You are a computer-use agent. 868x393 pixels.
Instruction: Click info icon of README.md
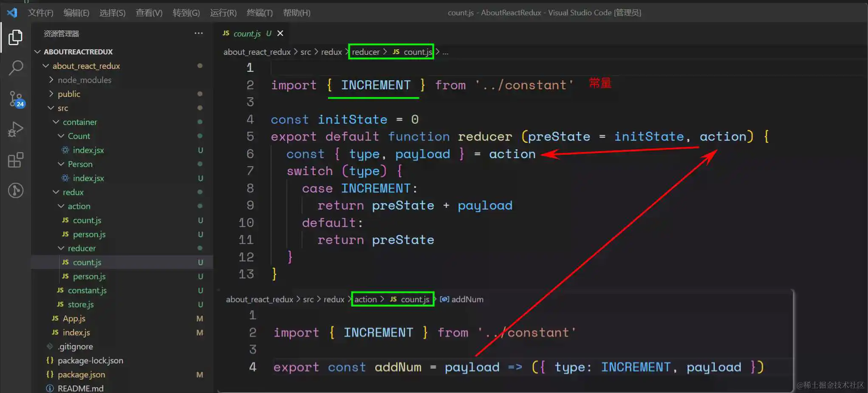point(50,388)
